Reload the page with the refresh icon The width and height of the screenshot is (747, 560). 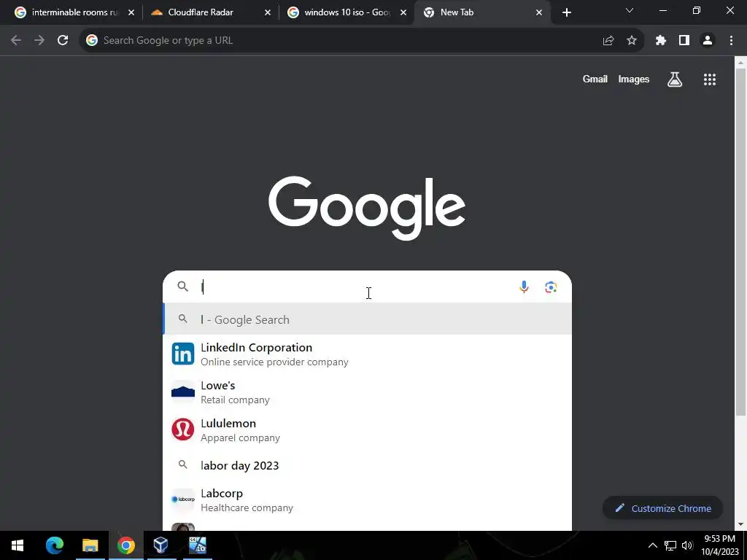[63, 41]
